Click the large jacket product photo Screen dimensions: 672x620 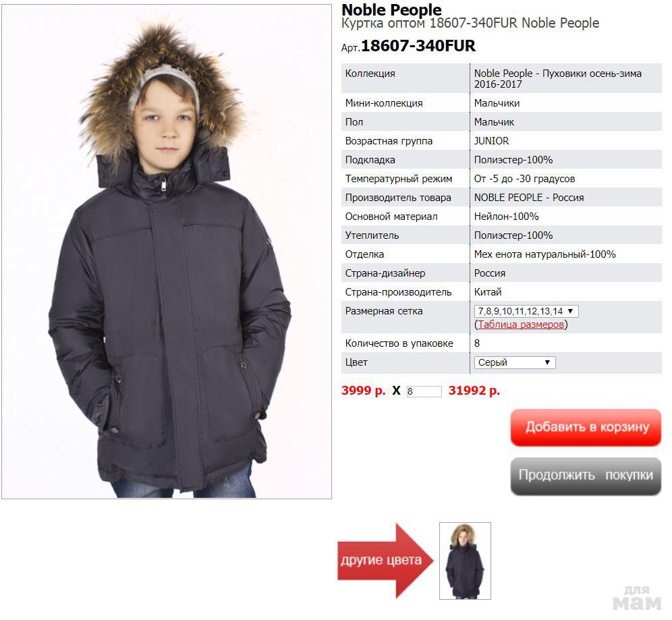[x=167, y=252]
